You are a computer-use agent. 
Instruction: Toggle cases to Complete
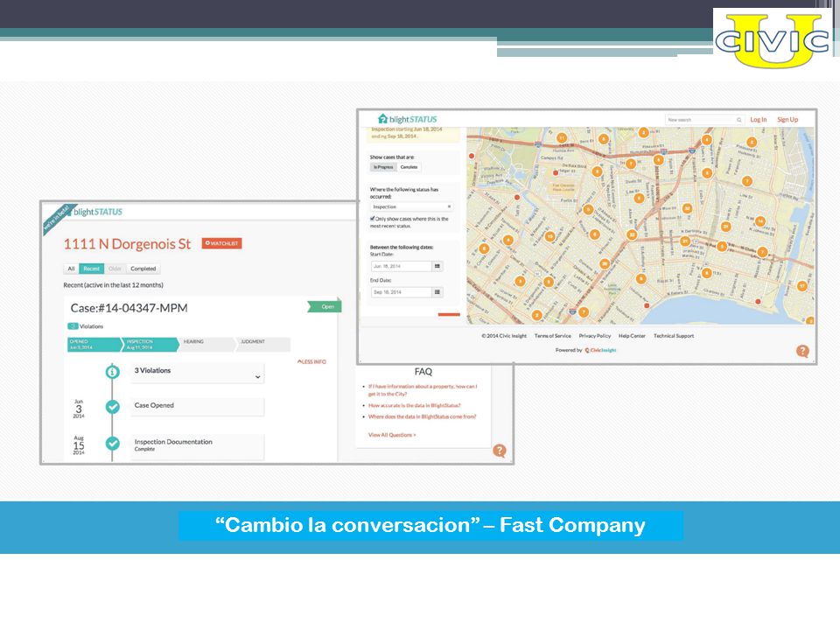(x=409, y=167)
